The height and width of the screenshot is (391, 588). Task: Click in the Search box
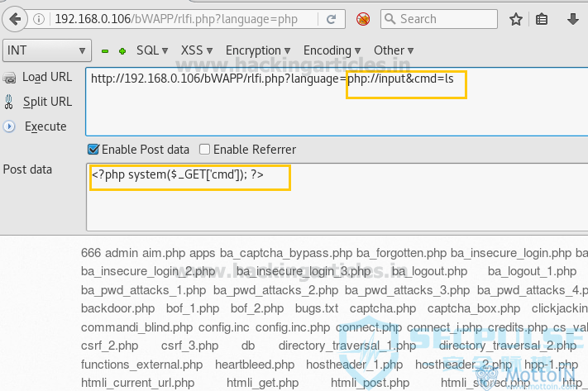439,19
